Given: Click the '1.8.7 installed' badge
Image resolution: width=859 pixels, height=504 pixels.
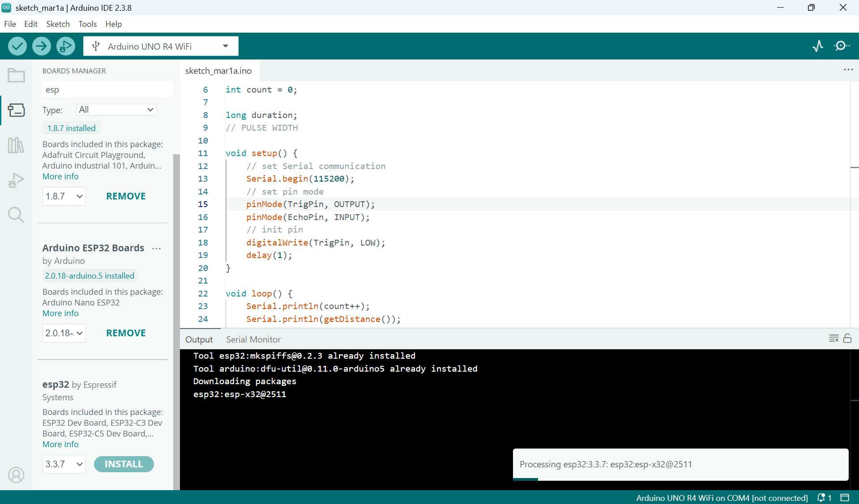Looking at the screenshot, I should coord(72,128).
